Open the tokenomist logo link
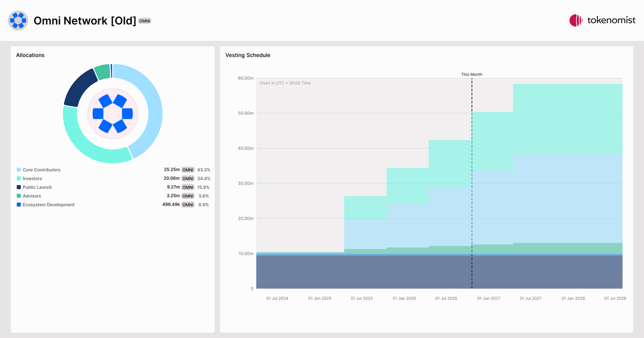The image size is (644, 338). tap(602, 20)
